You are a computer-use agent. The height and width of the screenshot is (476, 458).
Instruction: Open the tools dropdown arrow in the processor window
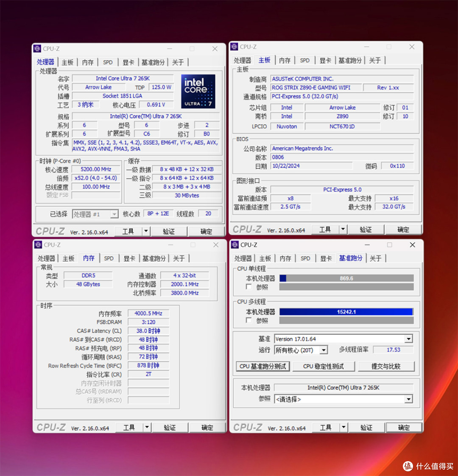pos(146,231)
